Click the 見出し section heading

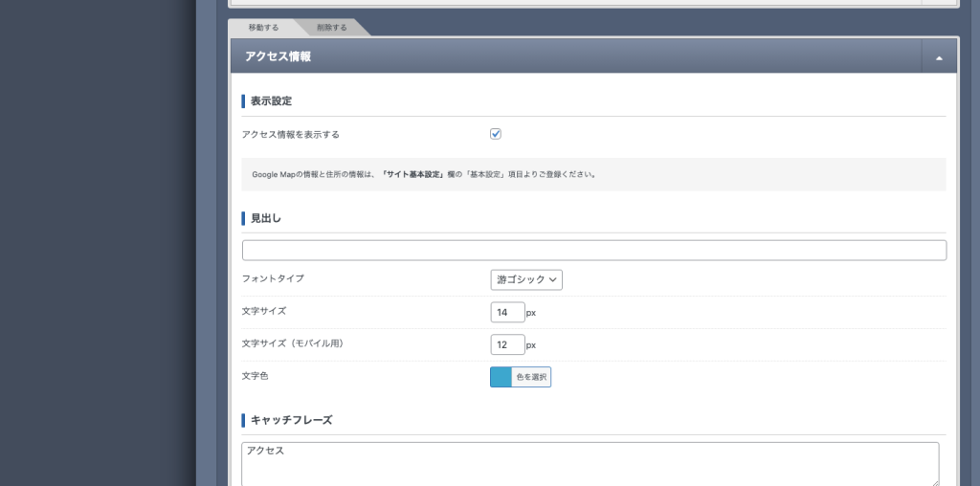266,219
